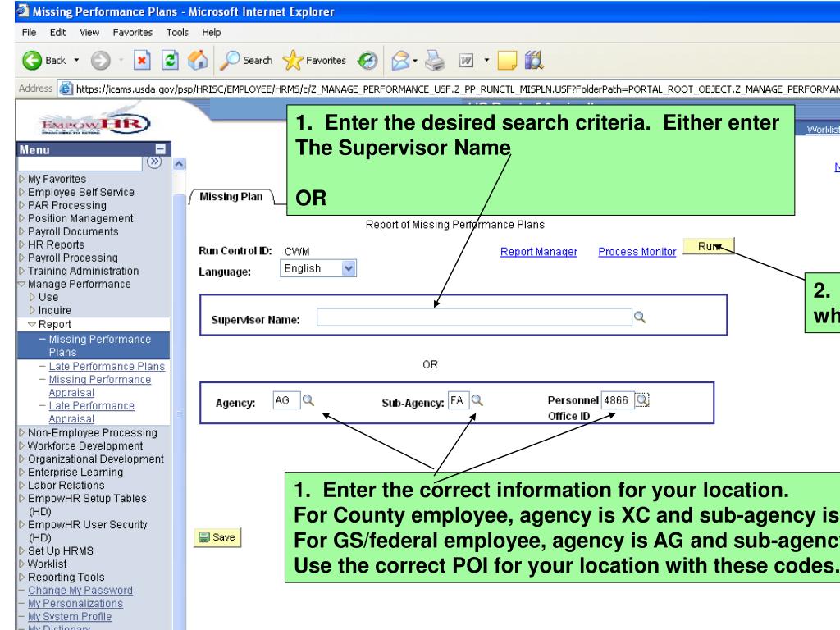
Task: Expand Workforce Development
Action: tap(85, 445)
